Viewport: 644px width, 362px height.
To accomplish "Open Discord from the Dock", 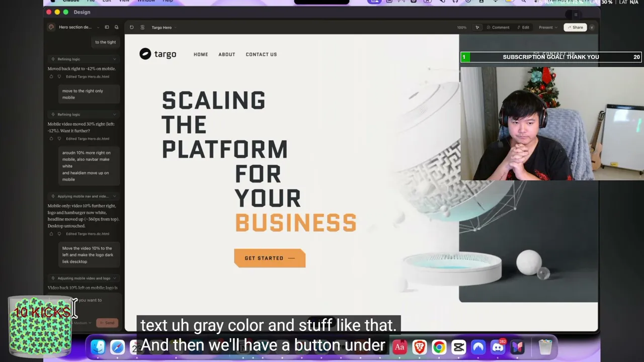I will 498,347.
